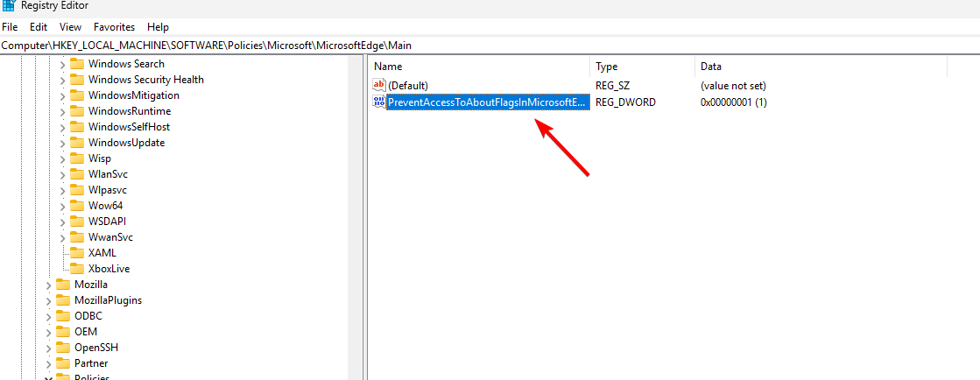
Task: Open the Edit menu
Action: tap(39, 27)
